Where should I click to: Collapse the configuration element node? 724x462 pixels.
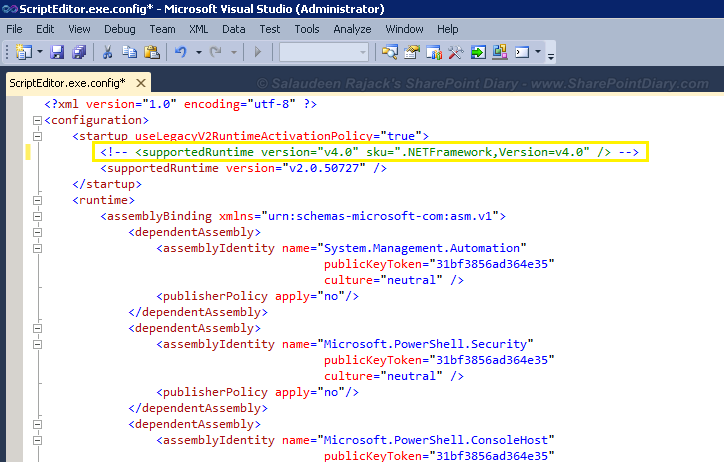(x=37, y=120)
